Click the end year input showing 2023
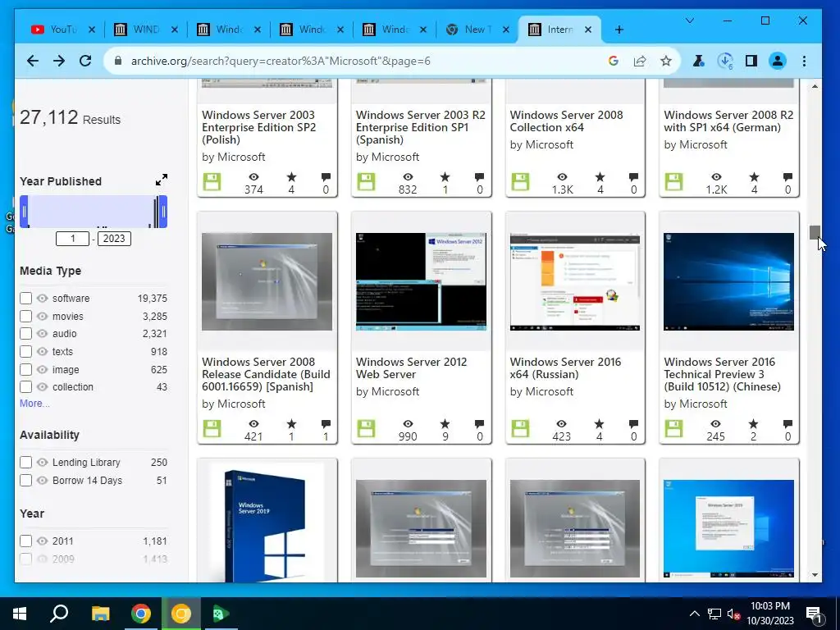The height and width of the screenshot is (630, 840). 114,239
